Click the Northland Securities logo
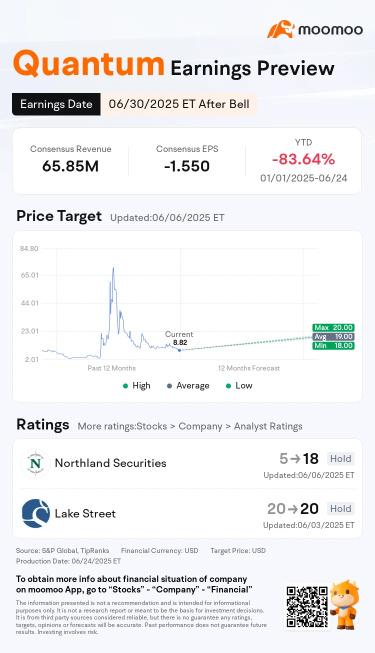Screen dimensions: 375x653 35,463
